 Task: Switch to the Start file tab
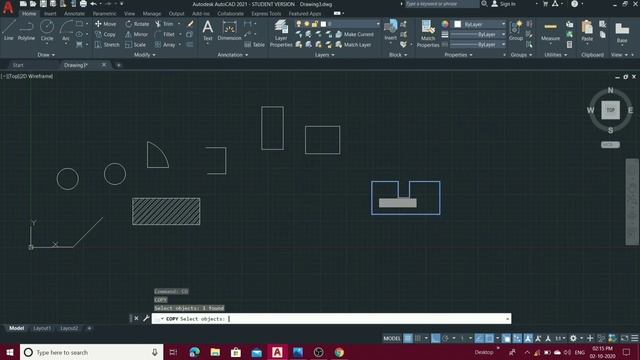[18, 65]
